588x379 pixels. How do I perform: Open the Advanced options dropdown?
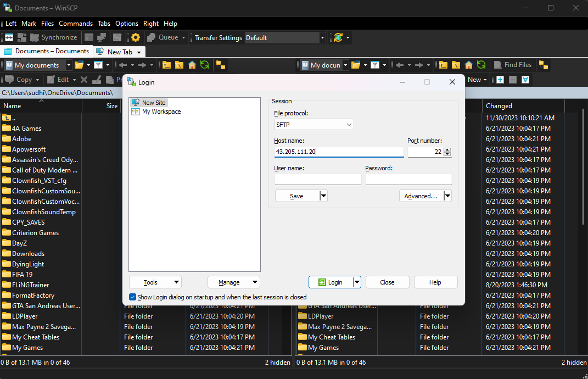(447, 195)
